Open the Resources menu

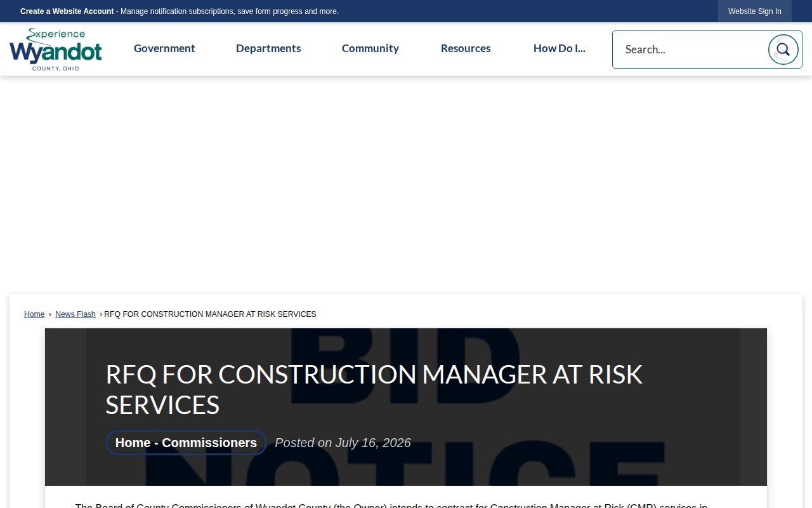pyautogui.click(x=466, y=48)
